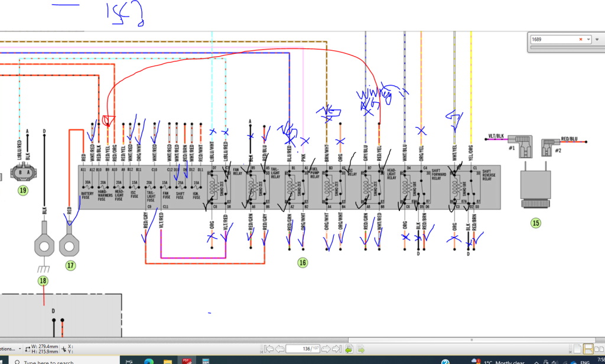605x364 pixels.
Task: Click the search box containing 1689
Action: (552, 39)
